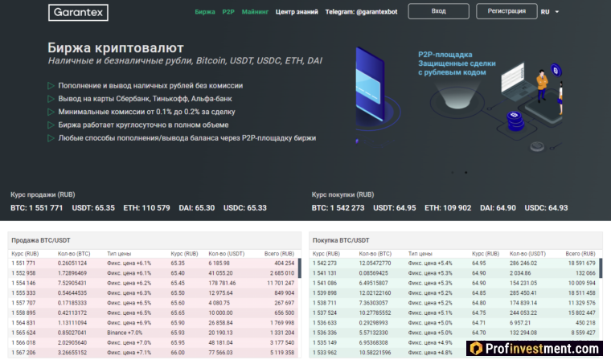Screen dimensions: 611x364
Task: Click the Регистрация button
Action: 506,11
